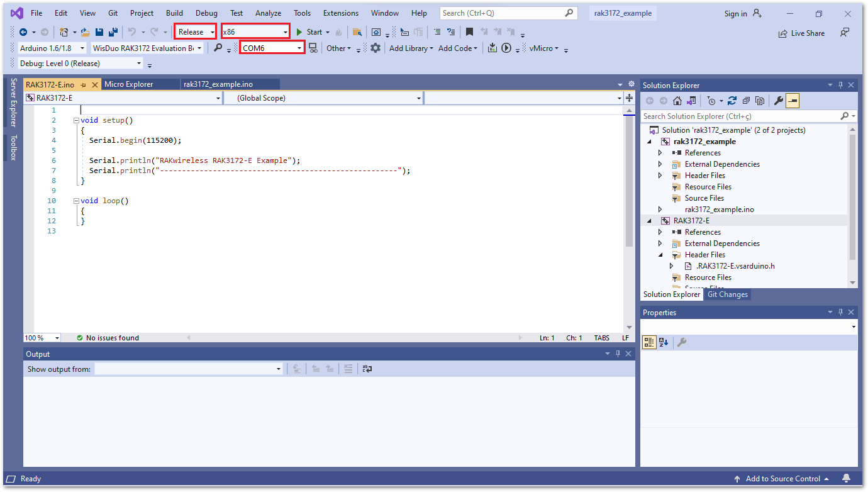This screenshot has height=492, width=868.
Task: Click the vMicro upload play icon
Action: coord(506,48)
